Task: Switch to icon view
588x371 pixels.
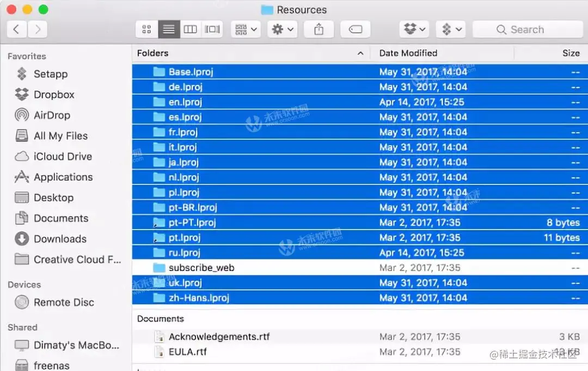Action: (146, 29)
